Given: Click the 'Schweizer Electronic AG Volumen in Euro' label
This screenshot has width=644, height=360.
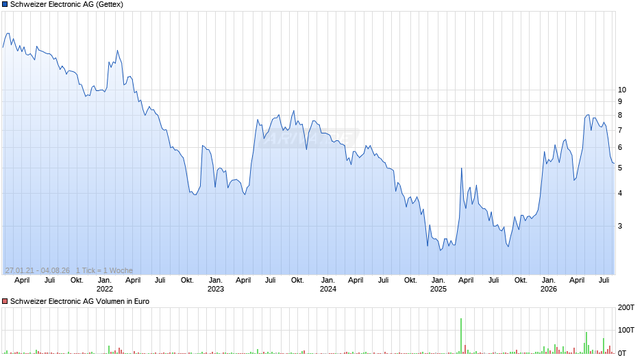Looking at the screenshot, I should tap(79, 301).
